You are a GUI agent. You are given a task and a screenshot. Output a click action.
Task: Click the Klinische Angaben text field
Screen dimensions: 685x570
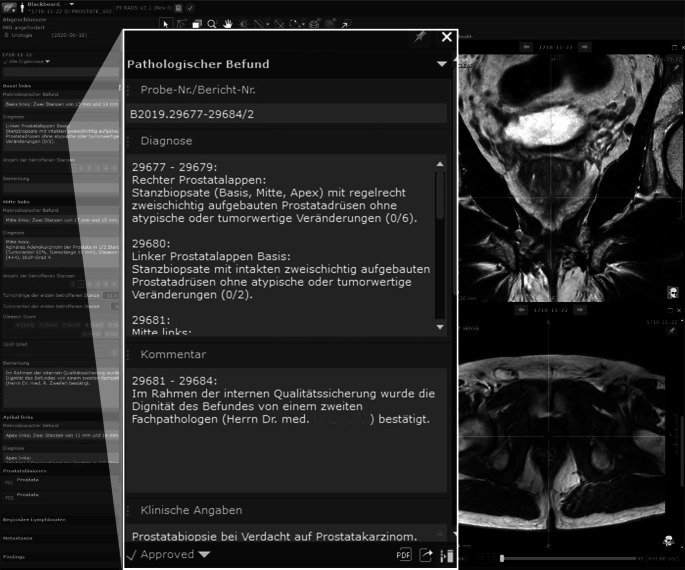[286, 537]
